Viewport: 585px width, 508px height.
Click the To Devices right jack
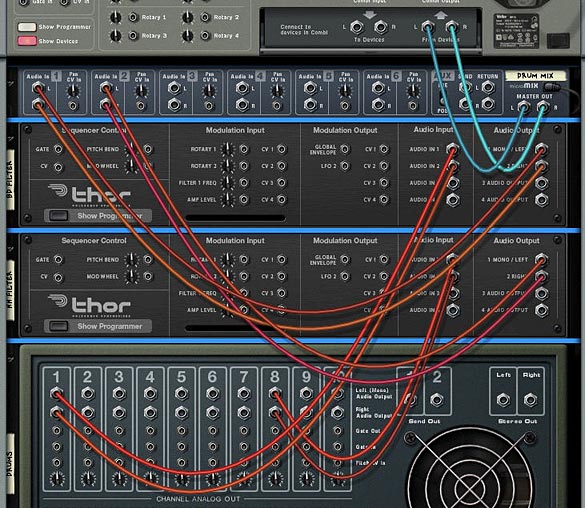click(x=381, y=27)
